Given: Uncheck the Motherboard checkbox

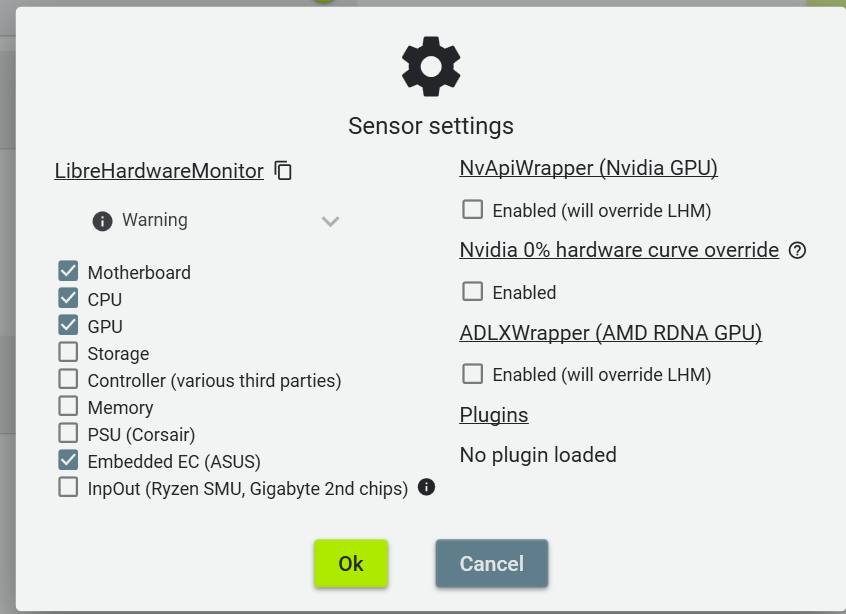Looking at the screenshot, I should [x=68, y=271].
